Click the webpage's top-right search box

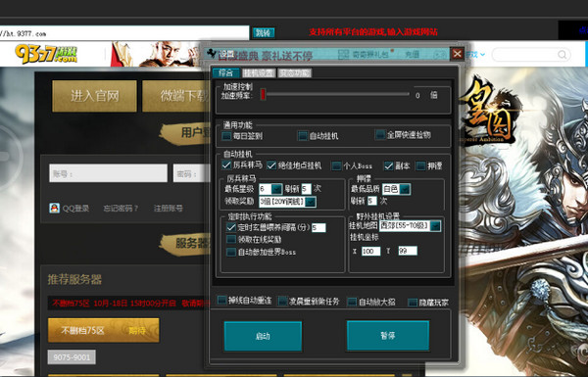531,55
